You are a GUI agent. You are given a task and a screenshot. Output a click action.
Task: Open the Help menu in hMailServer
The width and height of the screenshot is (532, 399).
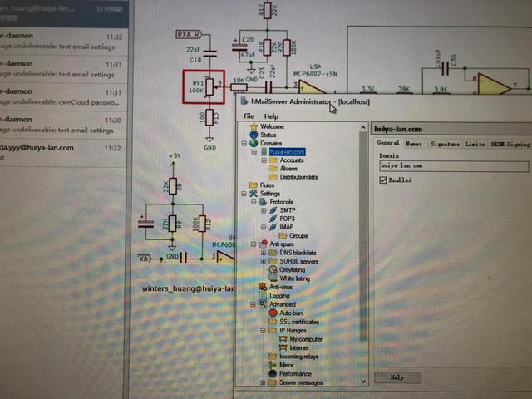point(272,116)
